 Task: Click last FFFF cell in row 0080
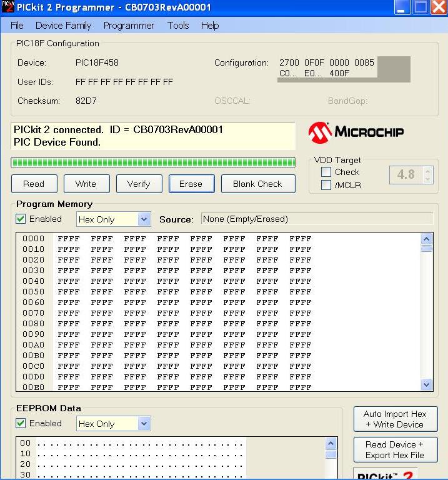[x=301, y=324]
